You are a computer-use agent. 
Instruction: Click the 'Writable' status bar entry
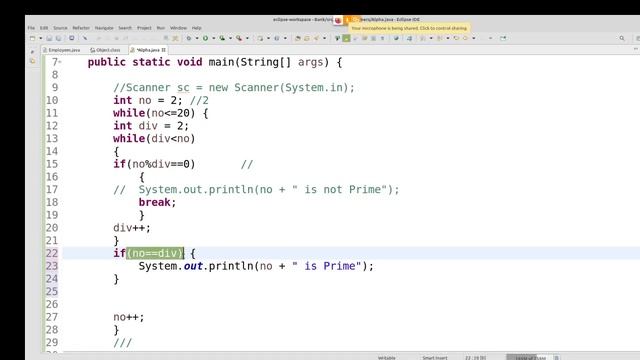[387, 358]
